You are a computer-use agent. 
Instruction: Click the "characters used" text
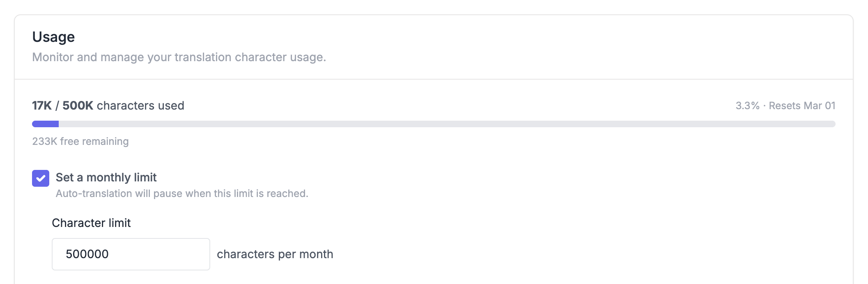[x=140, y=105]
